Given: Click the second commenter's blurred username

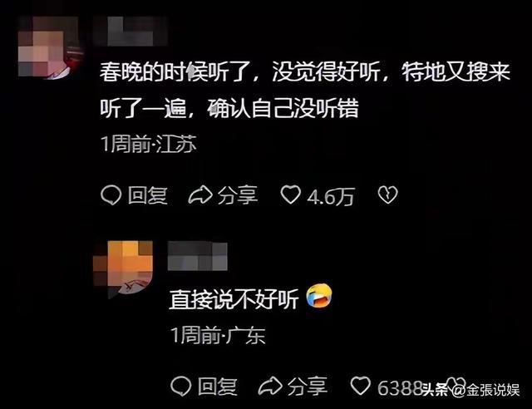Looking at the screenshot, I should coord(198,257).
